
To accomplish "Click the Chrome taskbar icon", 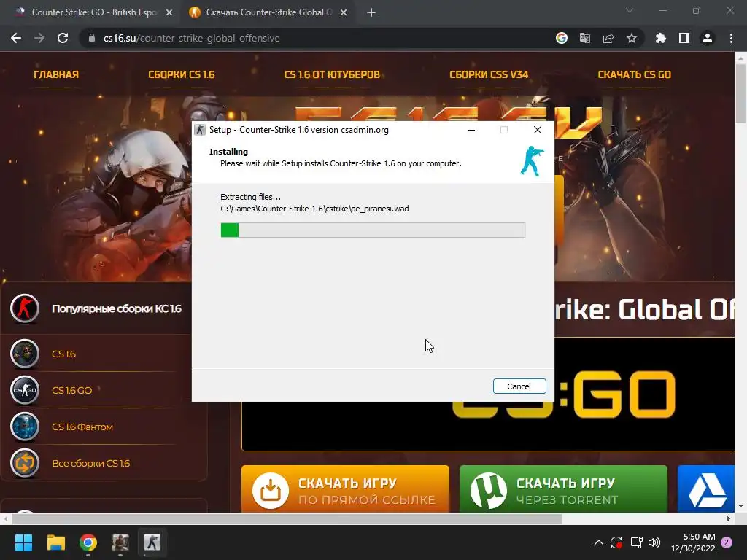I will pyautogui.click(x=88, y=542).
